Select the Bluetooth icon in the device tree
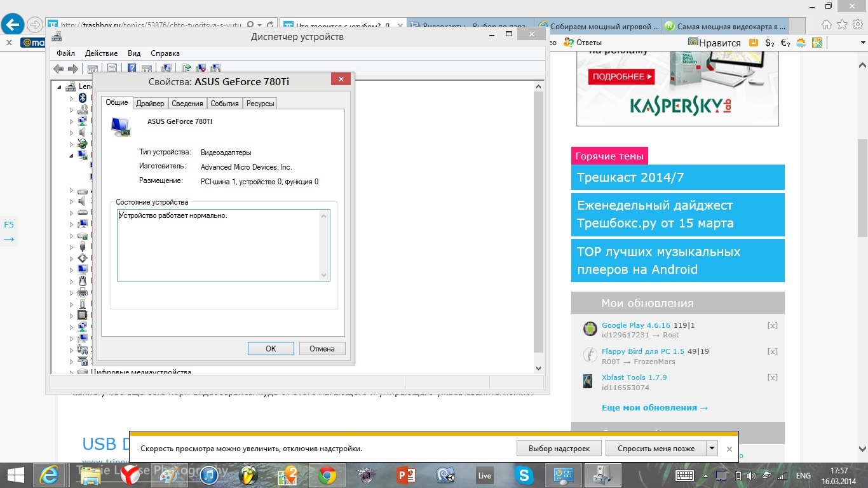The image size is (868, 488). click(83, 98)
